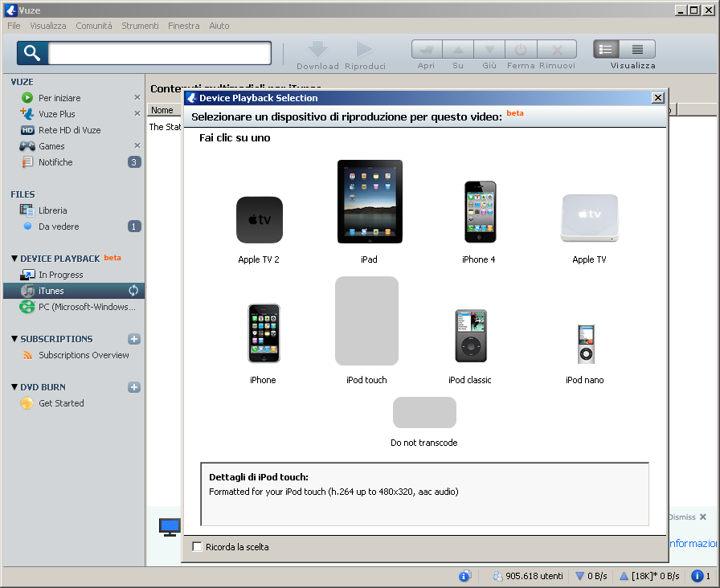Image resolution: width=720 pixels, height=588 pixels.
Task: Click the search text field
Action: coord(160,54)
